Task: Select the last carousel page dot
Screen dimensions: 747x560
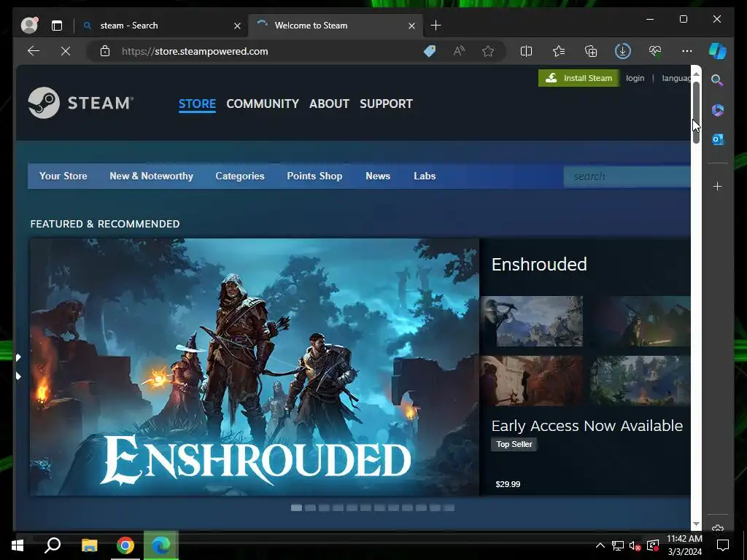Action: (449, 508)
